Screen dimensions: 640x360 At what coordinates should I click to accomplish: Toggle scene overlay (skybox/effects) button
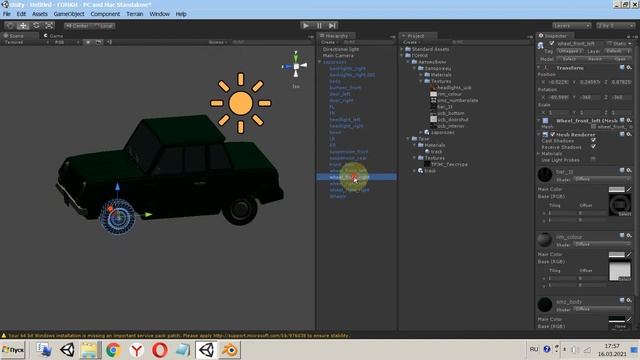coord(98,42)
